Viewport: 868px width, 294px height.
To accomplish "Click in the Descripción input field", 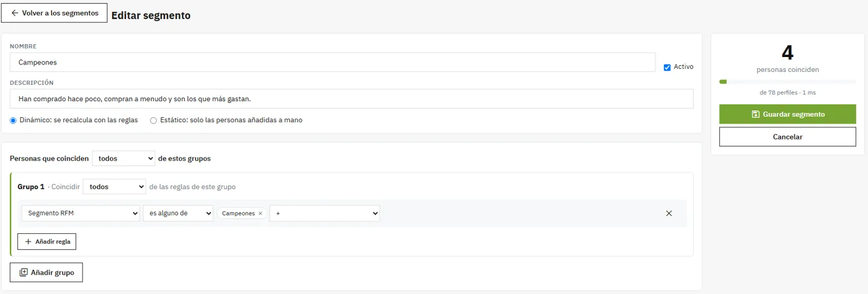I will pos(352,99).
